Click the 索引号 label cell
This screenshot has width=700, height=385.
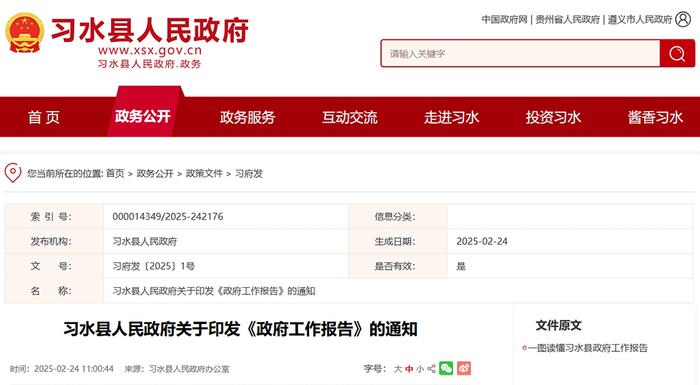(x=54, y=217)
